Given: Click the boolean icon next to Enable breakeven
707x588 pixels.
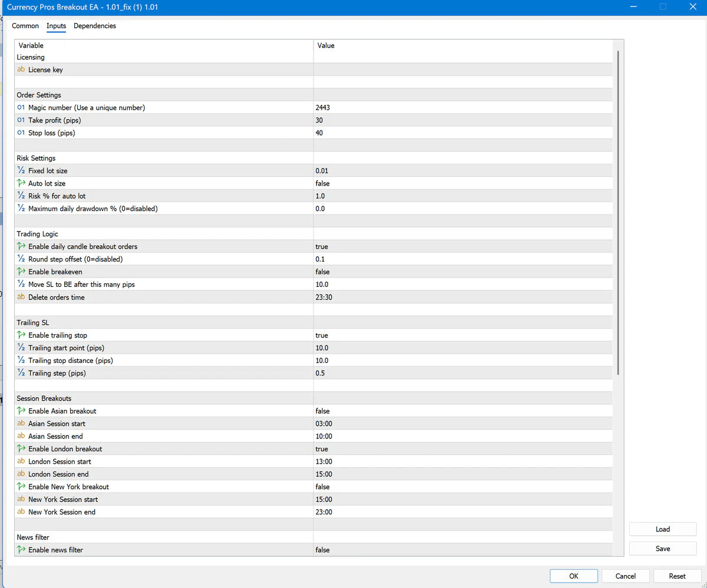Looking at the screenshot, I should 21,272.
